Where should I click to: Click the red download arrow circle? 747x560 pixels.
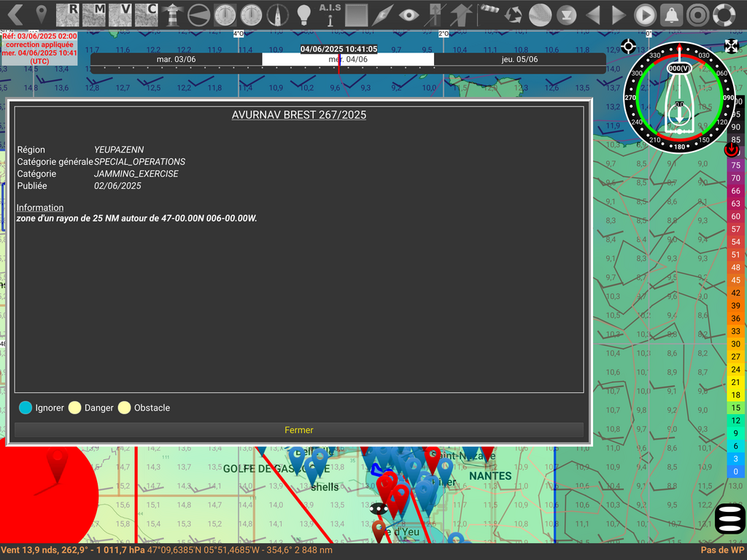[731, 149]
